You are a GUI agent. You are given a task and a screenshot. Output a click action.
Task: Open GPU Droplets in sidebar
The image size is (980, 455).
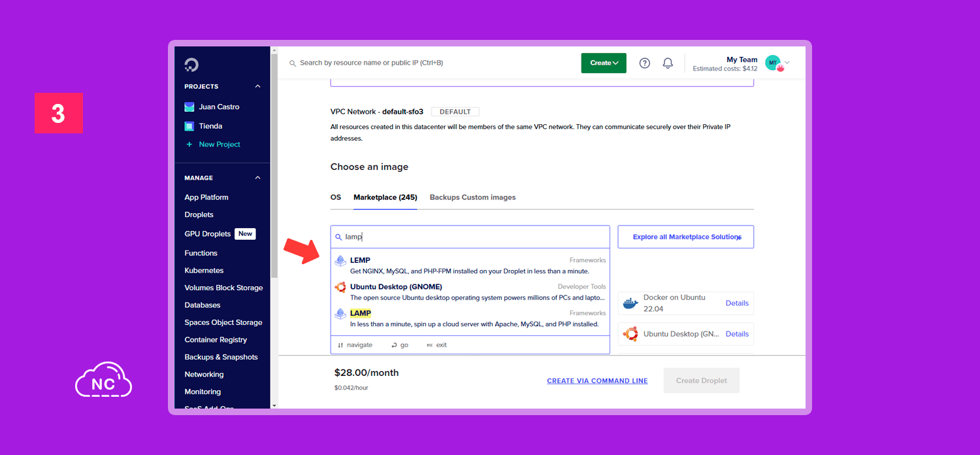[x=208, y=234]
